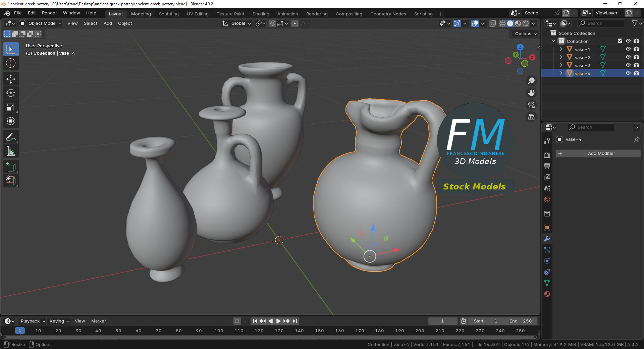
Task: Expand the vase-1 tree item
Action: [x=561, y=49]
